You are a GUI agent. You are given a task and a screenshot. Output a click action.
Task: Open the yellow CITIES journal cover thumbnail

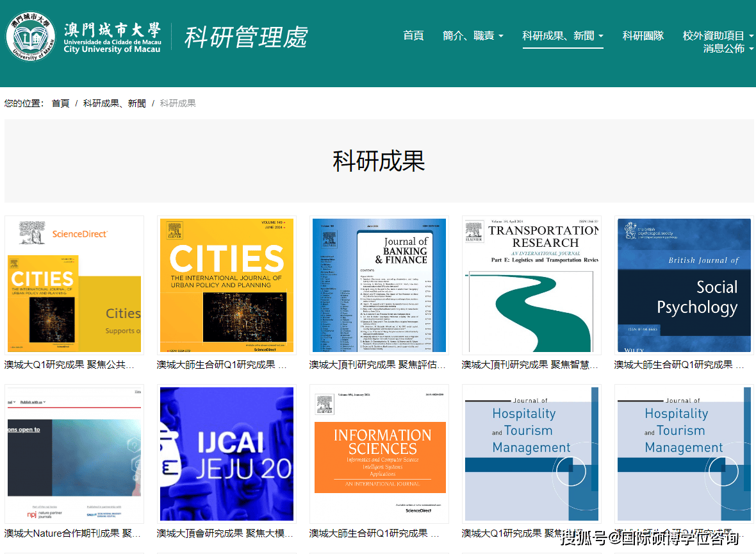227,285
